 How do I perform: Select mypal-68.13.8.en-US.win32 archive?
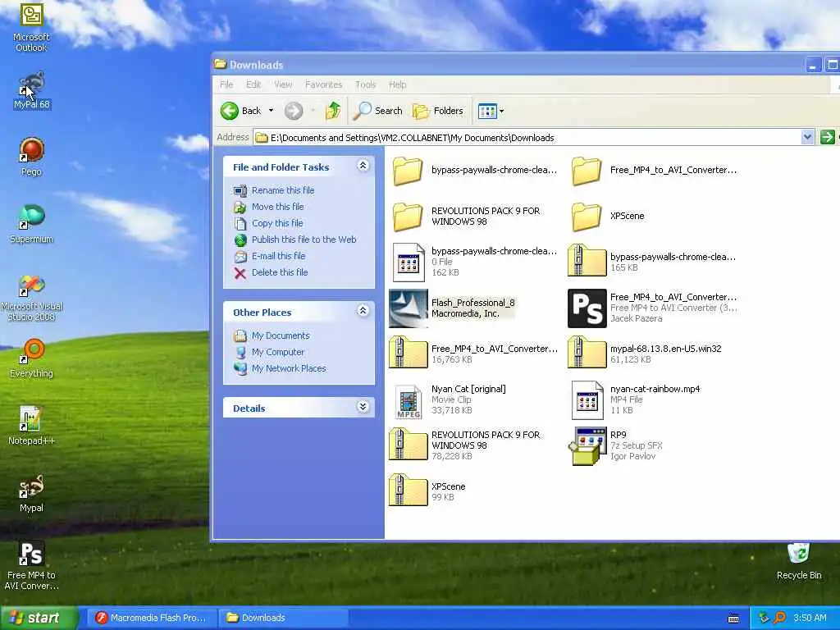(645, 354)
